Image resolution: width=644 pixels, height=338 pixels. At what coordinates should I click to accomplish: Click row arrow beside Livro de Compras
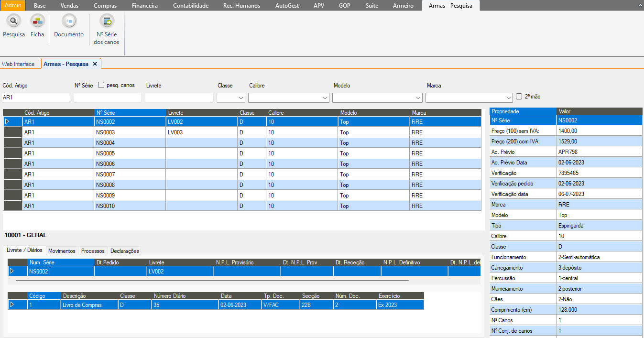(12, 305)
